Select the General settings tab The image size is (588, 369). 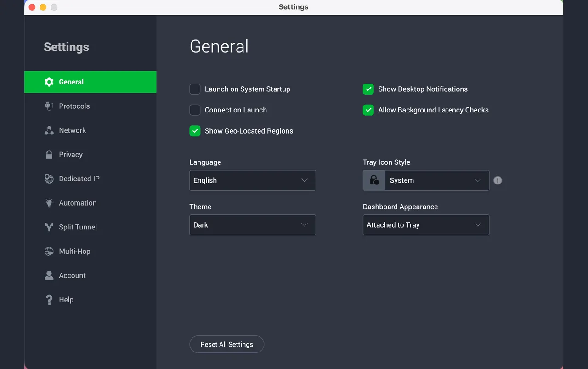[x=90, y=82]
